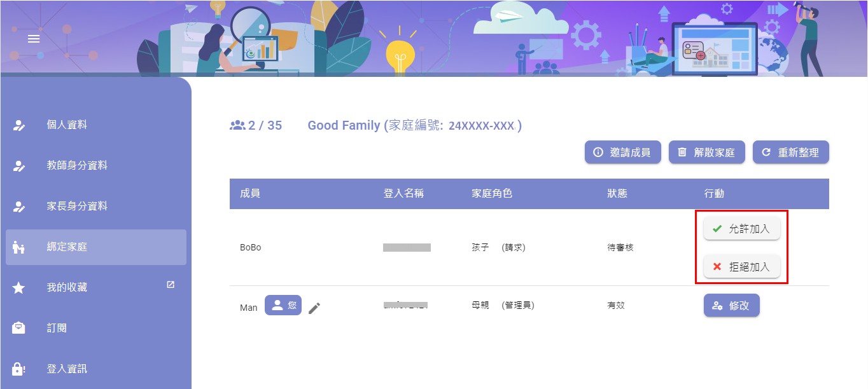Click the 訂閱 subscription icon

click(x=19, y=329)
